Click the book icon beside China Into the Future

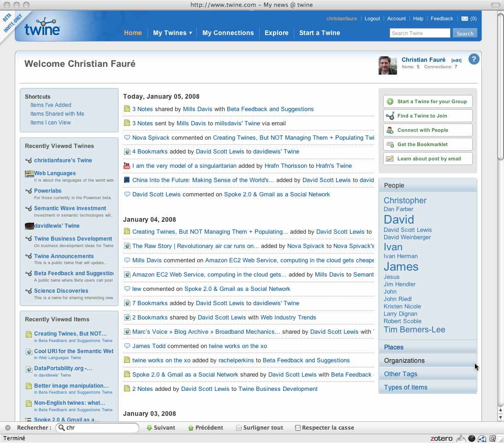coord(127,180)
